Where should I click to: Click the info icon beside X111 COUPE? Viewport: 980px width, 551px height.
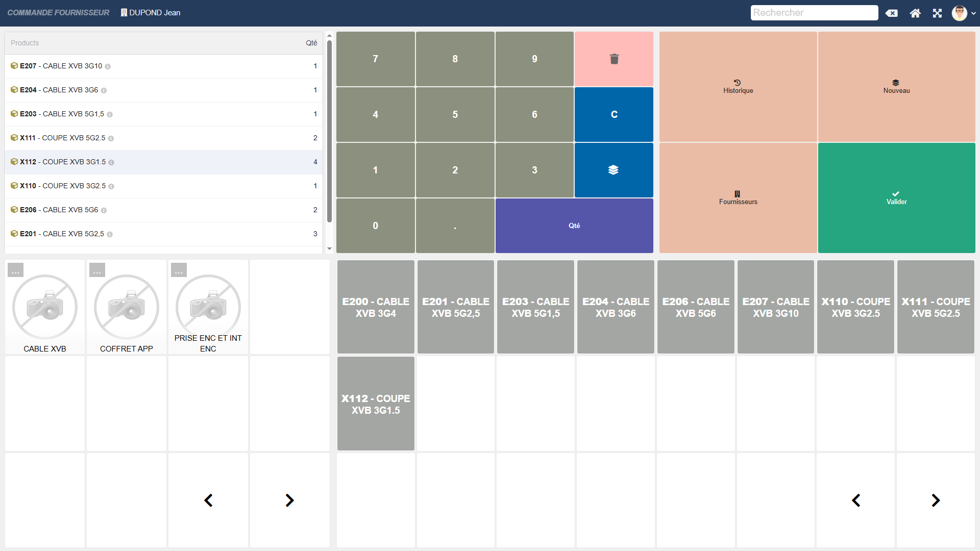(x=111, y=138)
